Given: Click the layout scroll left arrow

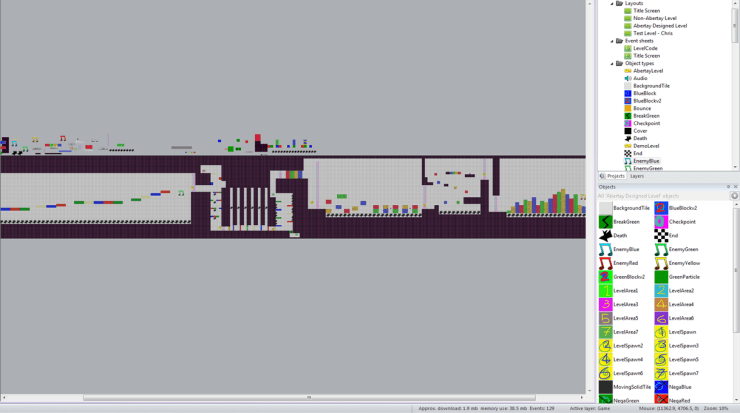Looking at the screenshot, I should (x=4, y=397).
